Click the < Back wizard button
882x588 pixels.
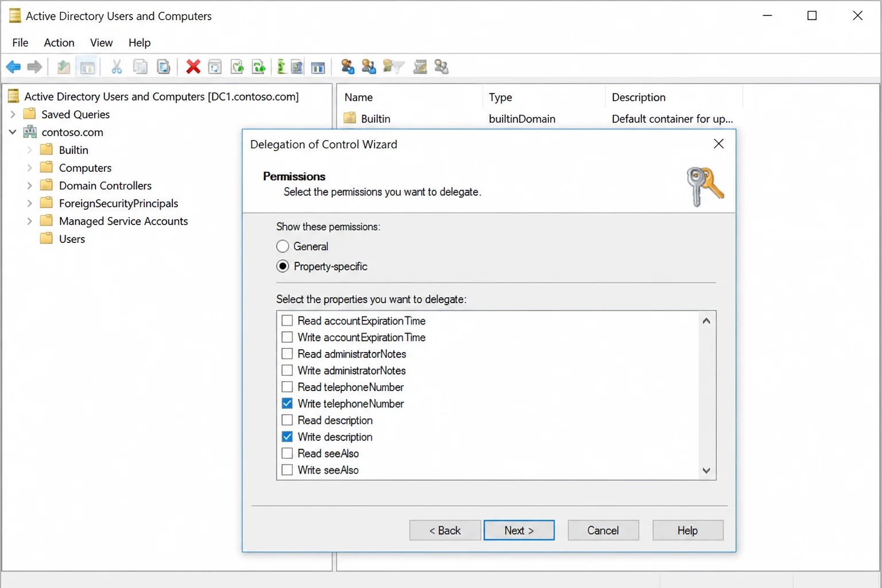(445, 531)
